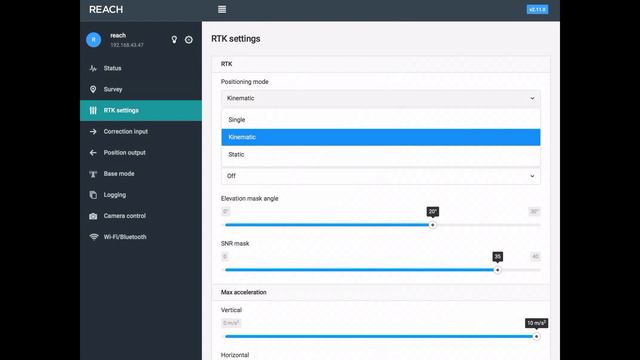Collapse the Positioning mode dropdown
Image resolution: width=640 pixels, height=360 pixels.
tap(381, 98)
